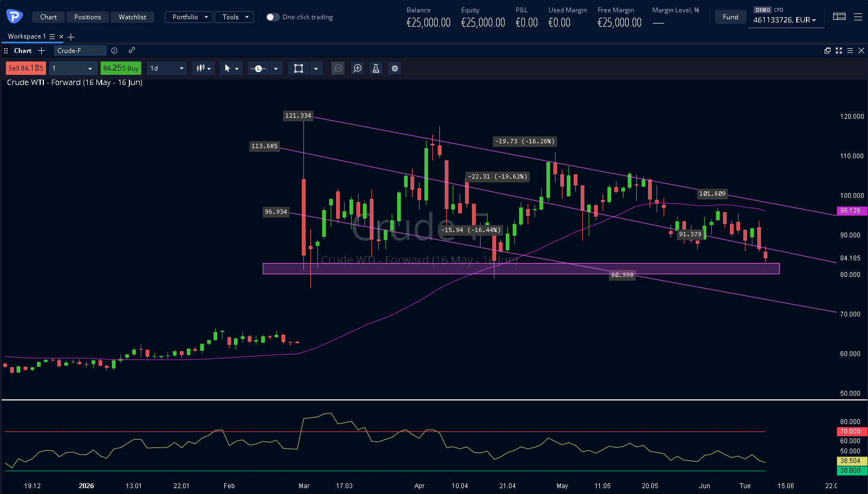Switch to the Positions tab
This screenshot has width=868, height=494.
(88, 17)
